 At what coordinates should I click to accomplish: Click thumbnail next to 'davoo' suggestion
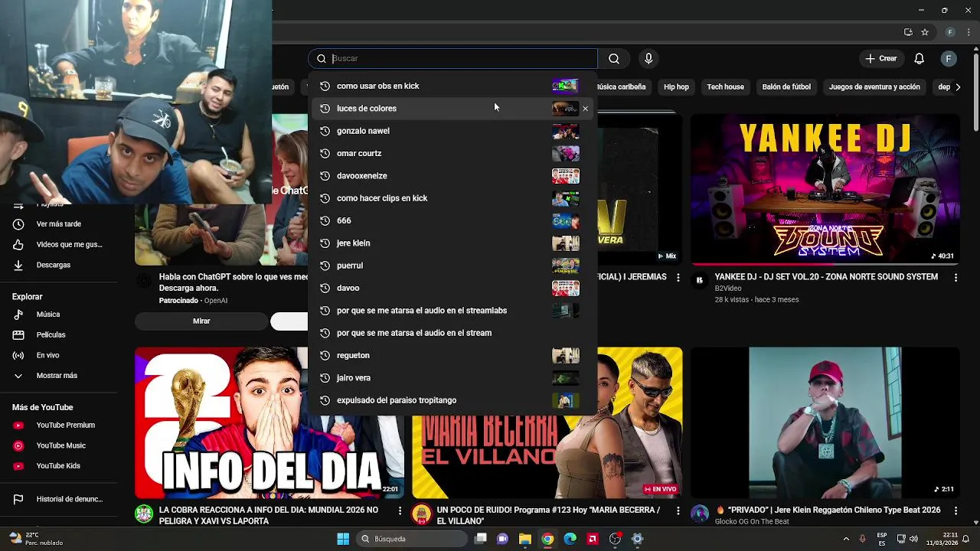tap(566, 288)
